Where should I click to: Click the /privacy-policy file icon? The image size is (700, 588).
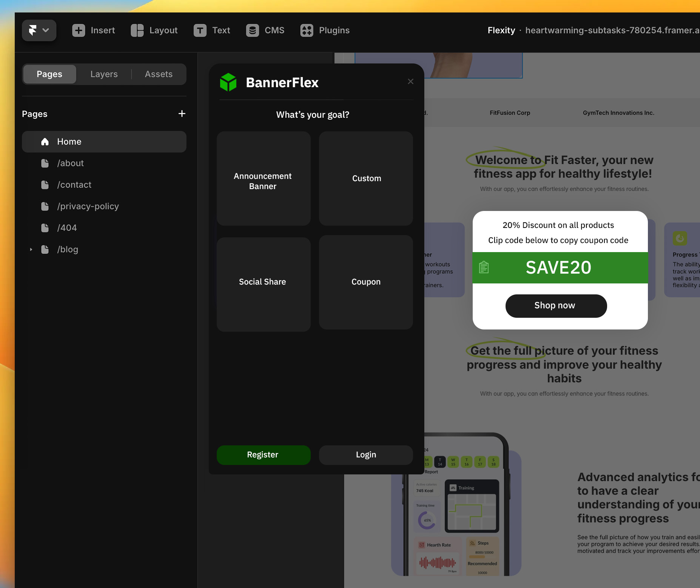click(x=45, y=206)
